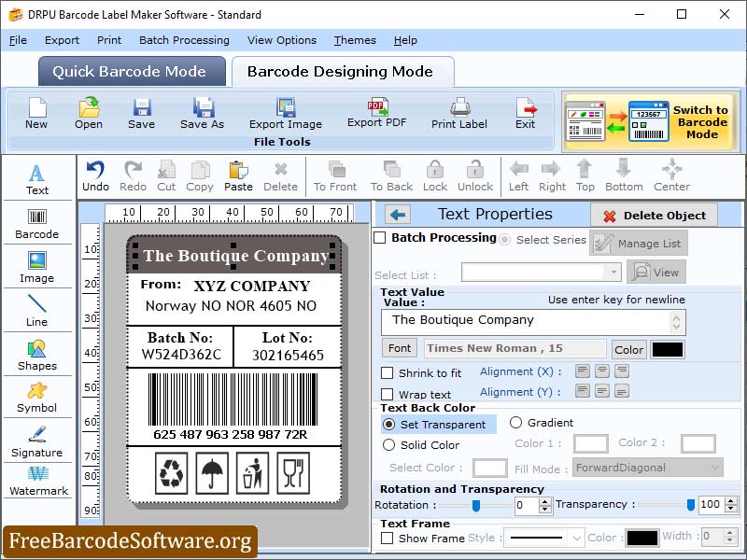Check the Wrap text option
The height and width of the screenshot is (560, 747).
[390, 394]
